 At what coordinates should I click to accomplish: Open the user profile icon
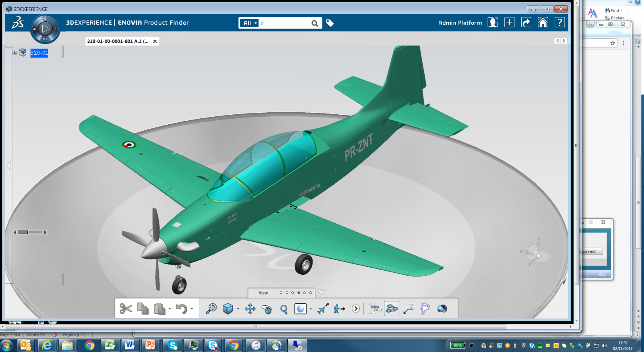[x=493, y=23]
